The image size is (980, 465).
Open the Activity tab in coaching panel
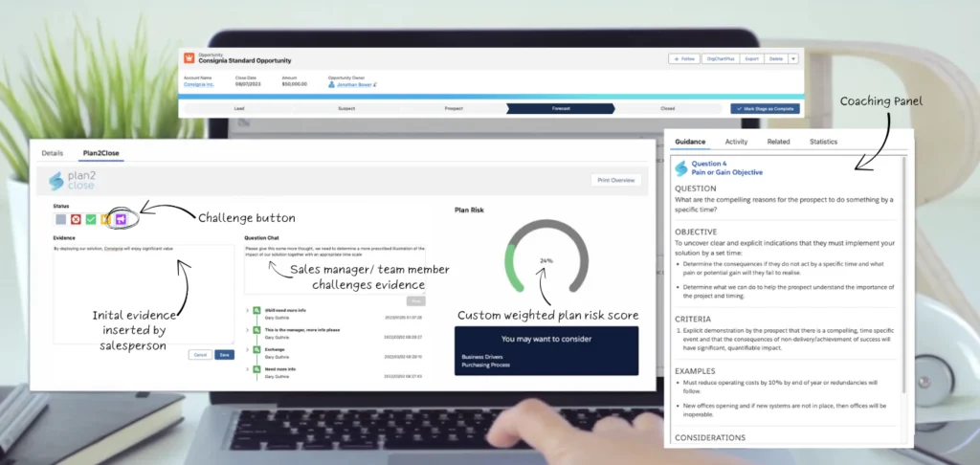click(736, 142)
